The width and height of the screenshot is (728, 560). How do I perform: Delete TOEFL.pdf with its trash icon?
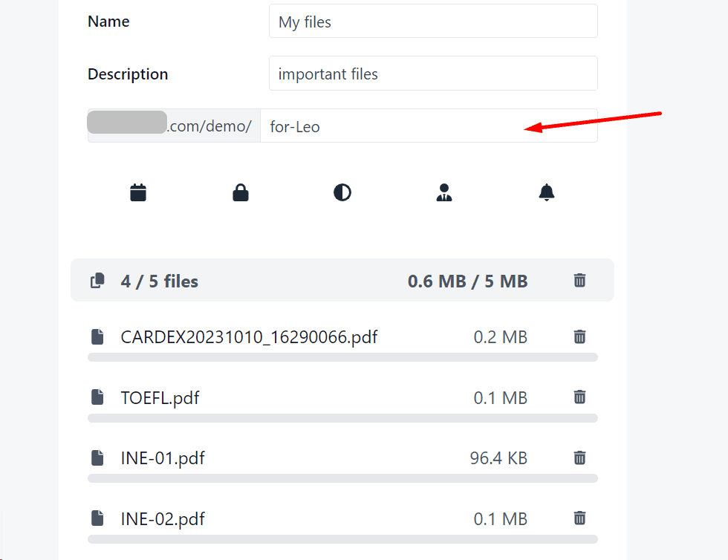580,397
